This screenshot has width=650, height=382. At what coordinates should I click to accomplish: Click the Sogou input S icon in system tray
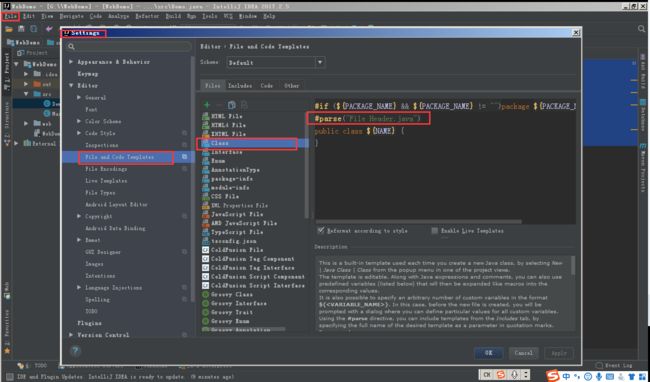point(553,375)
